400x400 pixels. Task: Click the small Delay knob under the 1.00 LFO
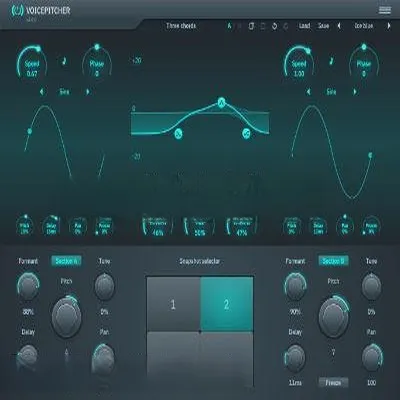click(x=318, y=227)
